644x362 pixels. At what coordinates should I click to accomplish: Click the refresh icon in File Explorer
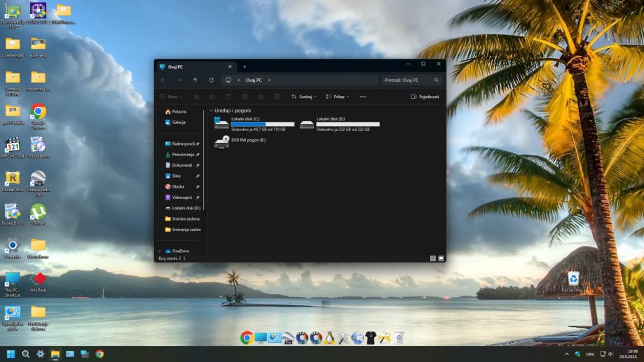[x=211, y=80]
